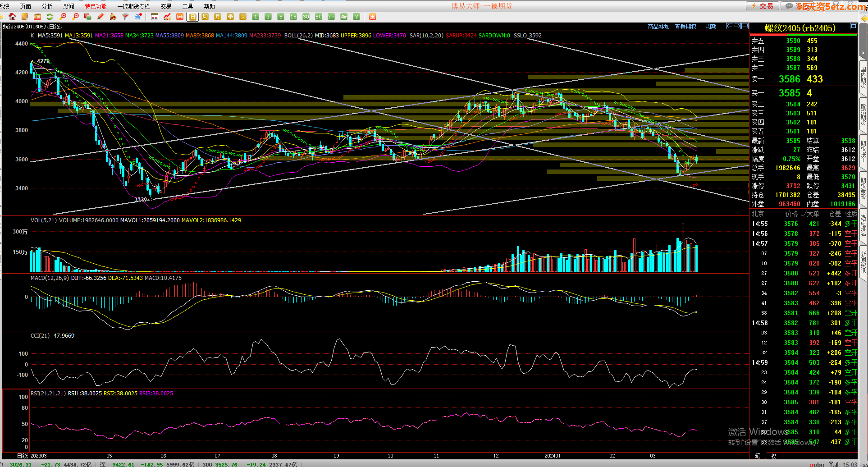The width and height of the screenshot is (868, 467).
Task: Click the zoom-in magnifier icon
Action: coord(63,17)
